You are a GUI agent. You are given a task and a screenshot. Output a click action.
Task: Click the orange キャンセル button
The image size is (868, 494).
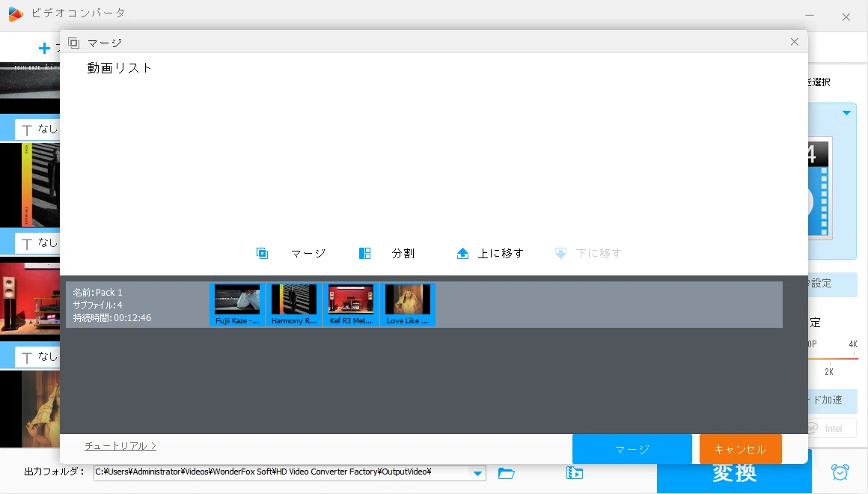(x=741, y=449)
